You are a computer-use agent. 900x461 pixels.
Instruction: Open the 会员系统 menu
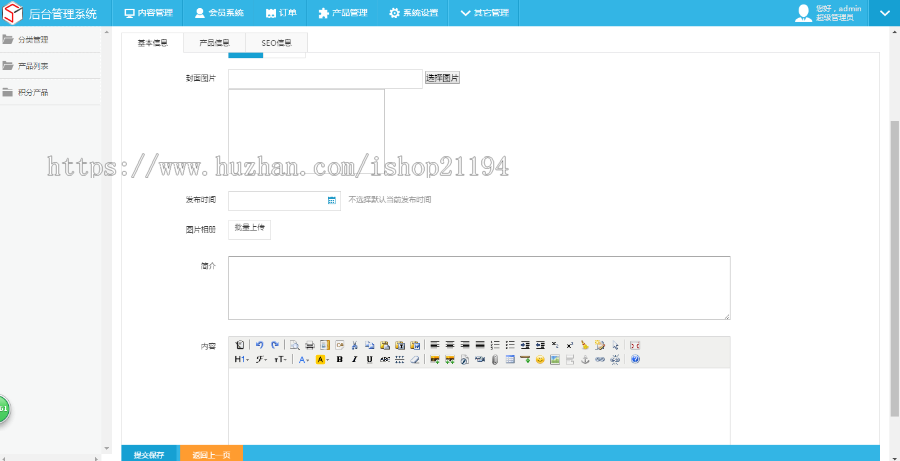click(x=219, y=13)
